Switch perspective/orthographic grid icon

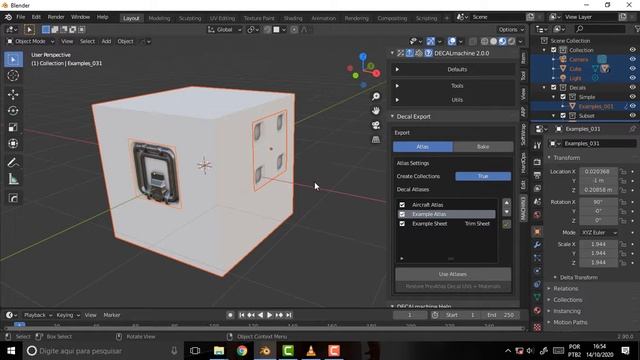click(376, 140)
